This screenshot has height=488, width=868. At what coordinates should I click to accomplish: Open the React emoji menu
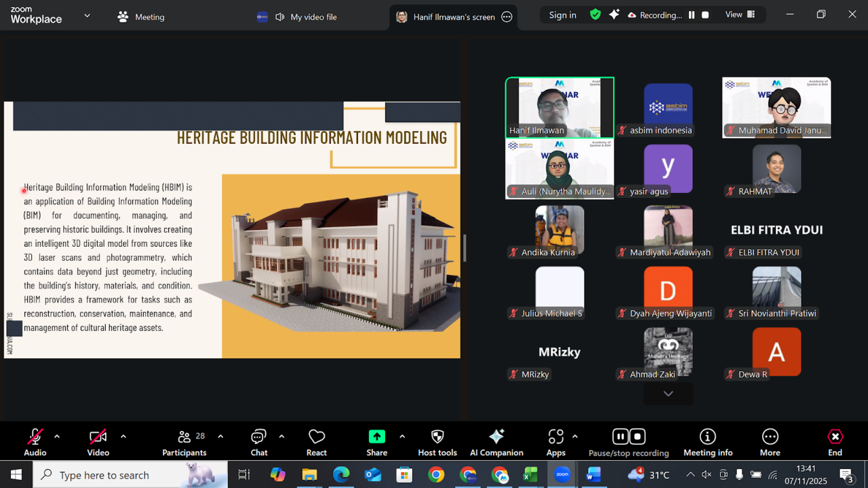[316, 442]
